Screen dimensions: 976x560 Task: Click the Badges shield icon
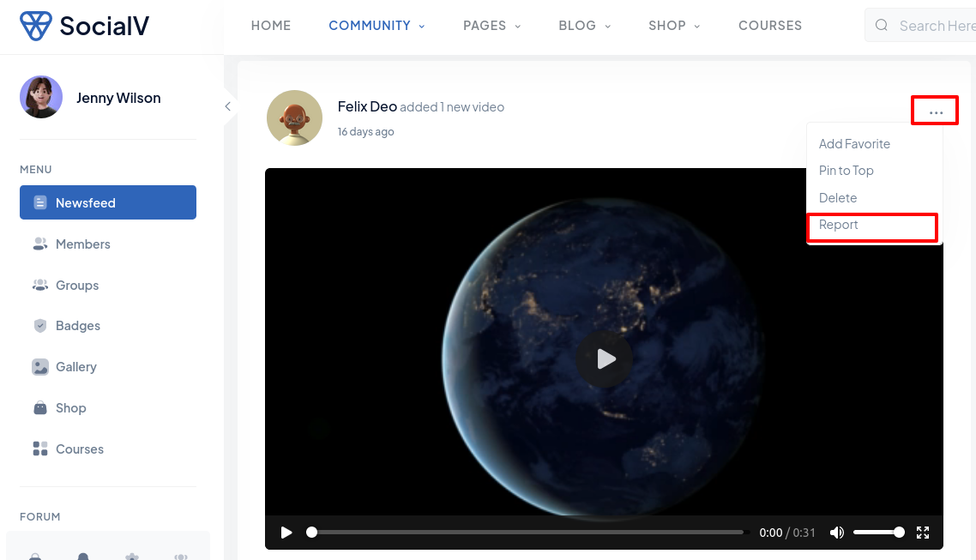click(x=39, y=325)
